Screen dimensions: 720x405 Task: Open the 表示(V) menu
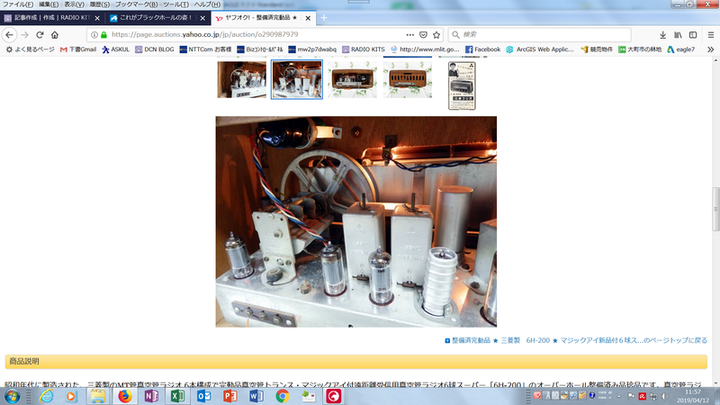tap(74, 4)
